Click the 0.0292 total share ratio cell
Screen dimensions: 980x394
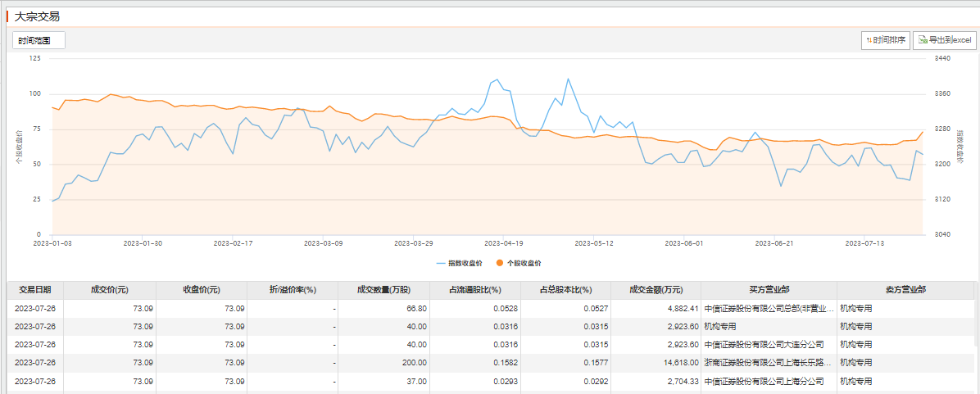[x=566, y=381]
